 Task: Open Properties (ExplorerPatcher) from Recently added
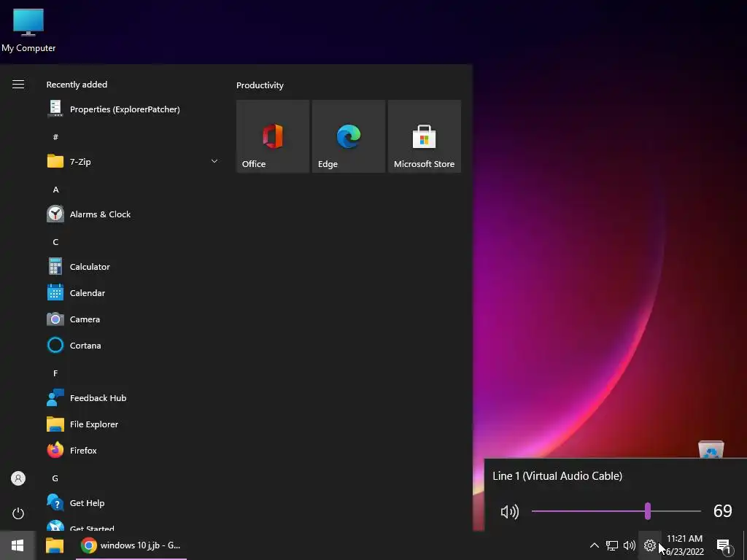pyautogui.click(x=133, y=109)
